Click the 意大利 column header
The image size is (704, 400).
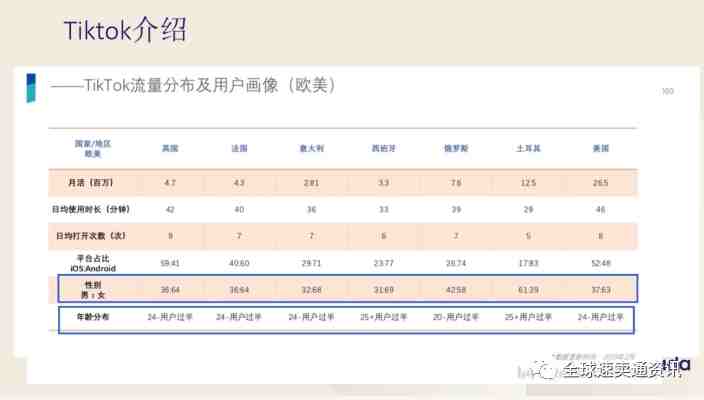pyautogui.click(x=312, y=148)
